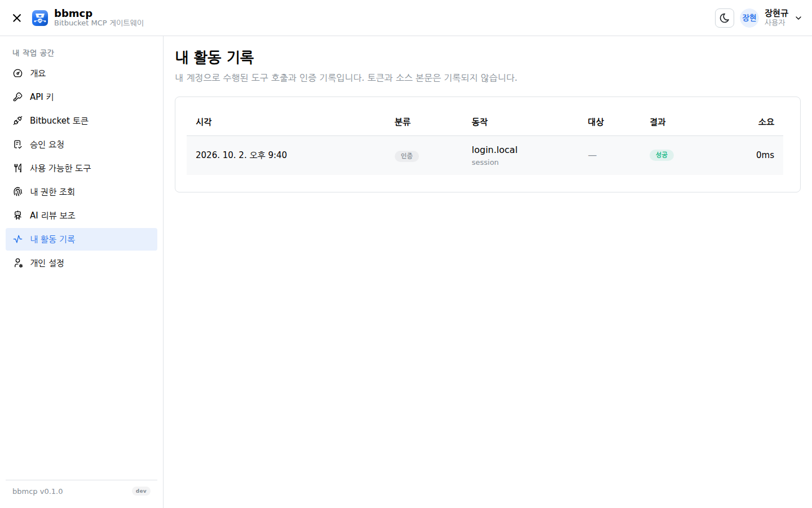Open 승인 요청 menu label
This screenshot has width=812, height=508.
click(47, 144)
